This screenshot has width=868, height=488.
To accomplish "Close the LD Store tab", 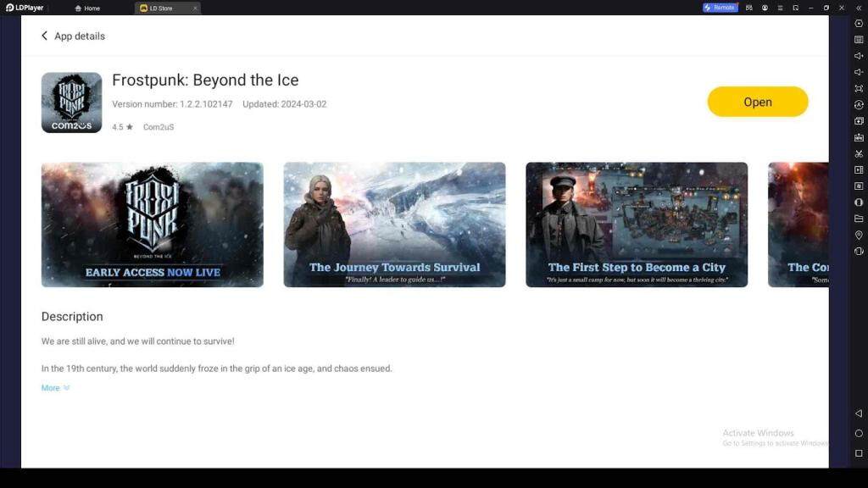I will click(195, 8).
